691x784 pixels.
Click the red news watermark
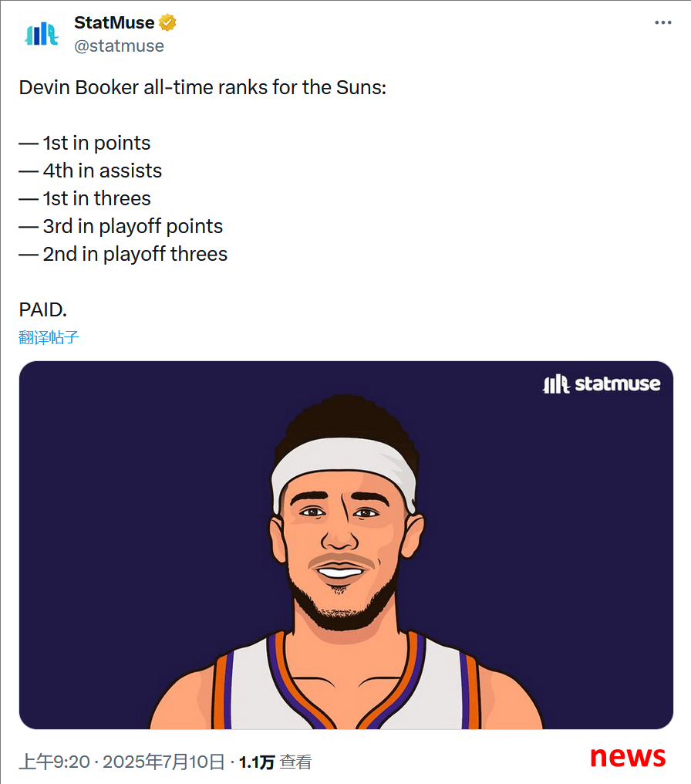coord(628,756)
